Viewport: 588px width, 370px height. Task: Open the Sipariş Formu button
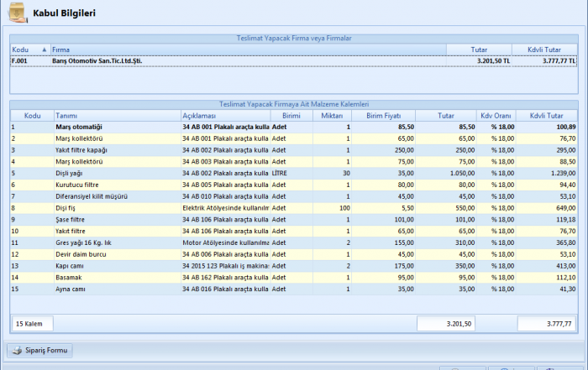[41, 351]
